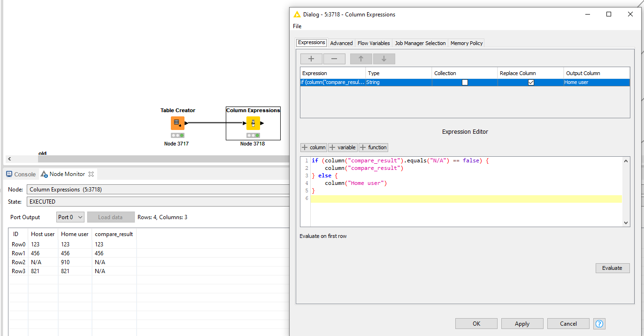Screen dimensions: 644x336
Task: Move expression down with arrow icon
Action: 383,59
